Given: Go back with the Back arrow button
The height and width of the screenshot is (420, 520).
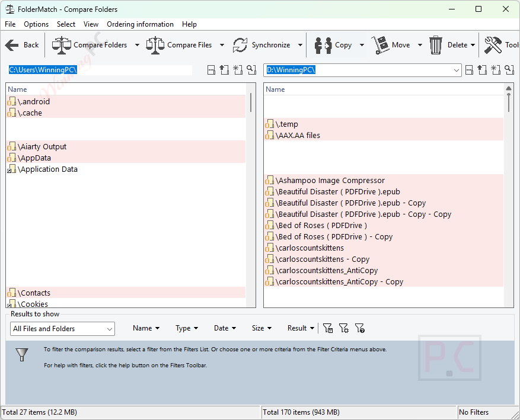Looking at the screenshot, I should pyautogui.click(x=22, y=45).
